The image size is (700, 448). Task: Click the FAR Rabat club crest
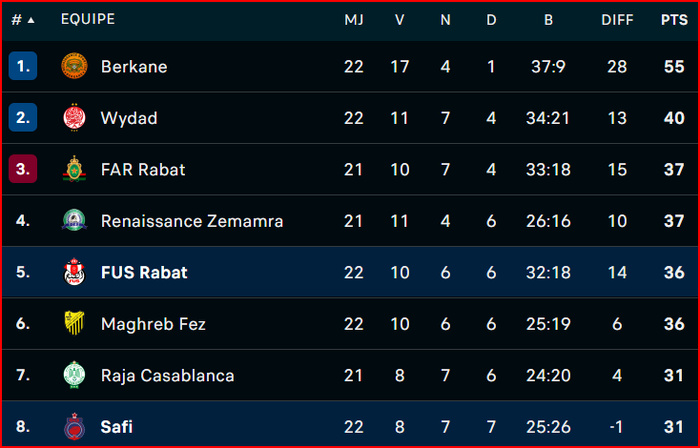(74, 169)
